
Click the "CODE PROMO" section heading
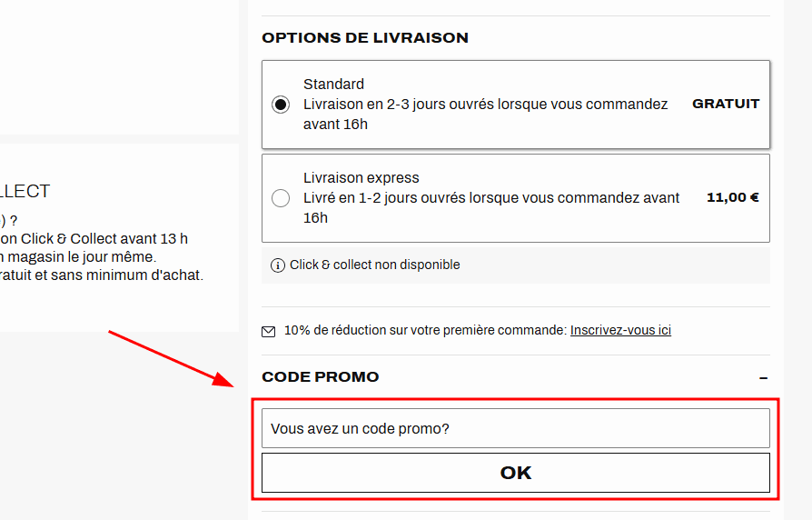[x=320, y=377]
